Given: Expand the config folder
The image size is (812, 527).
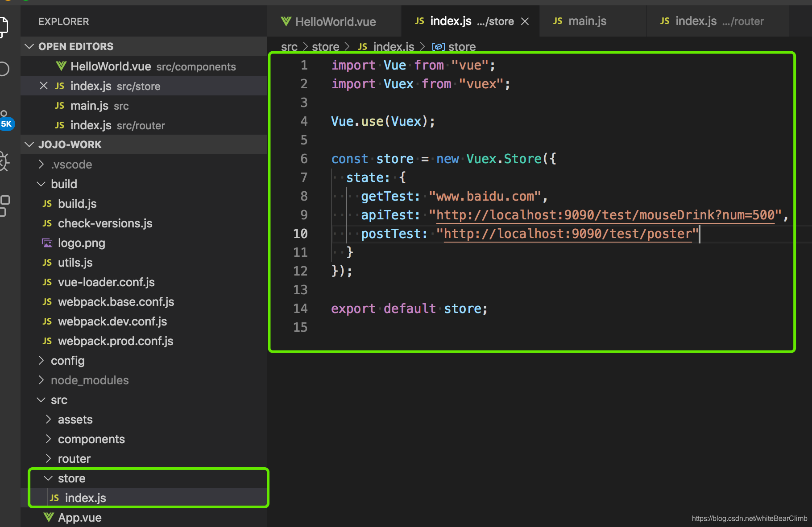Looking at the screenshot, I should 41,360.
